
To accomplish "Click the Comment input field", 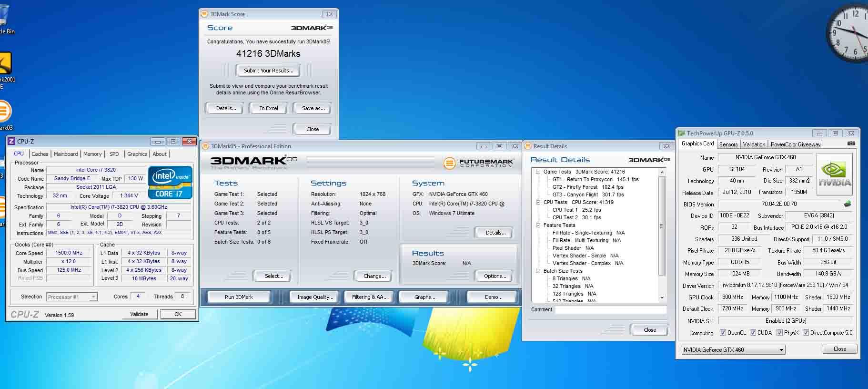I will click(x=611, y=310).
